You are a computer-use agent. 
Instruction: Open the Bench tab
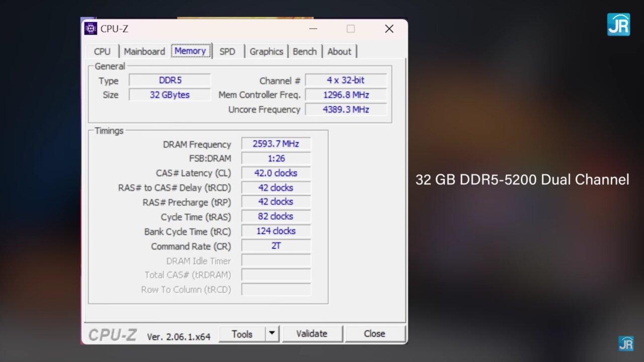pos(304,51)
